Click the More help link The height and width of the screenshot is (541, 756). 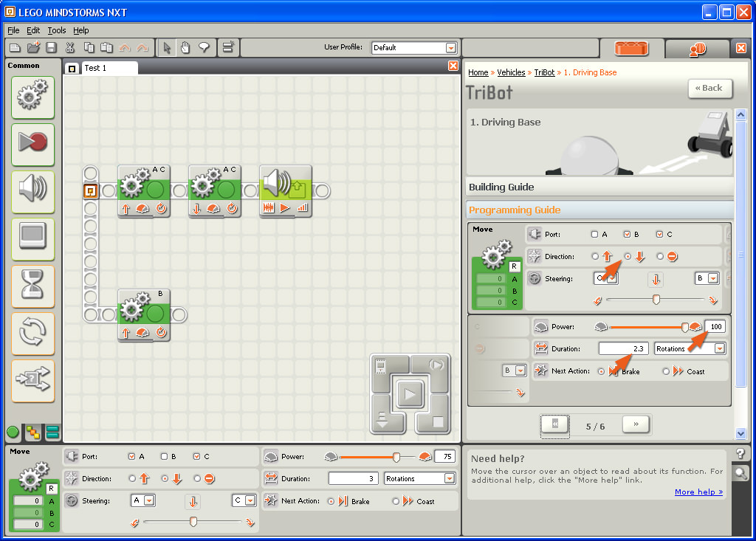tap(698, 492)
